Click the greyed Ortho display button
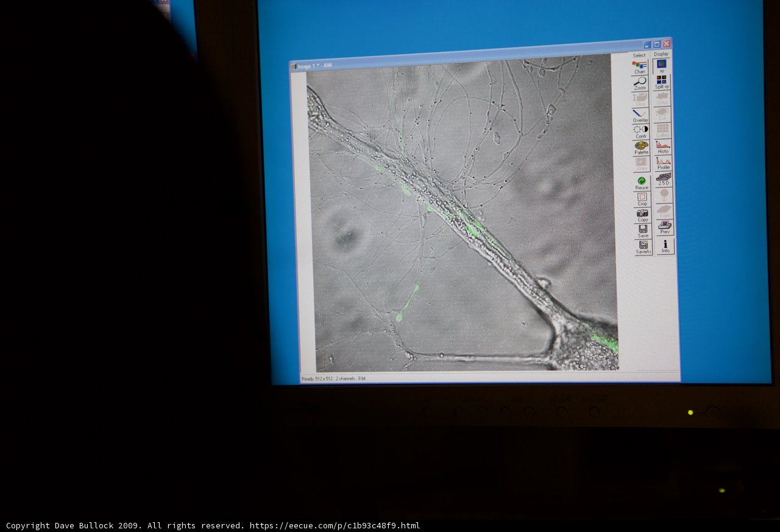Screen dimensions: 780x532 pyautogui.click(x=662, y=98)
